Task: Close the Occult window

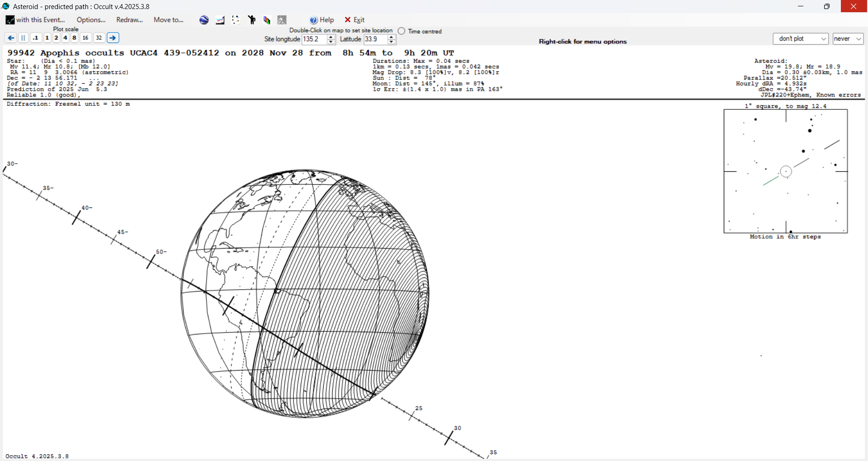Action: point(854,6)
